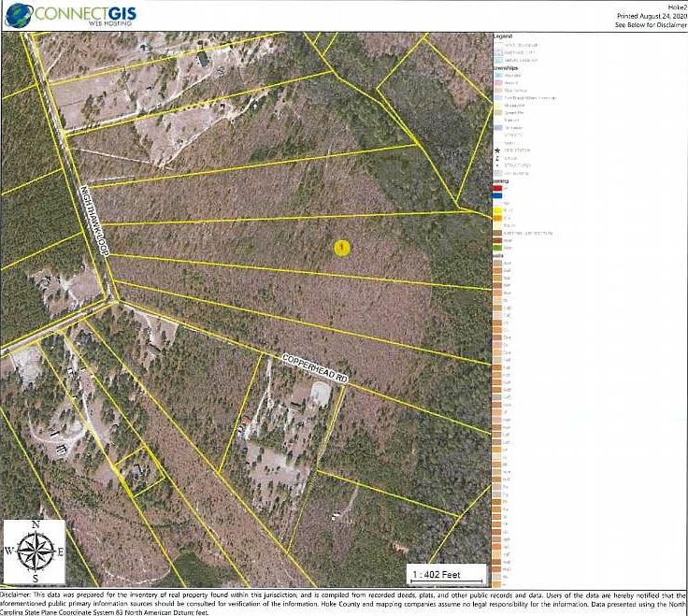Click the green zoning legend swatch
The image size is (688, 616).
click(x=497, y=248)
